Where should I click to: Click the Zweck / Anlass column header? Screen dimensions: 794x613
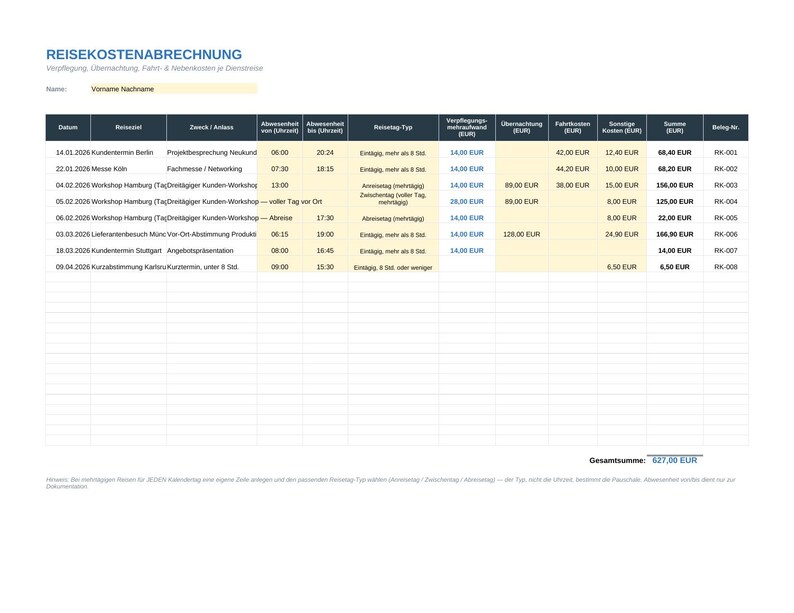click(x=212, y=128)
